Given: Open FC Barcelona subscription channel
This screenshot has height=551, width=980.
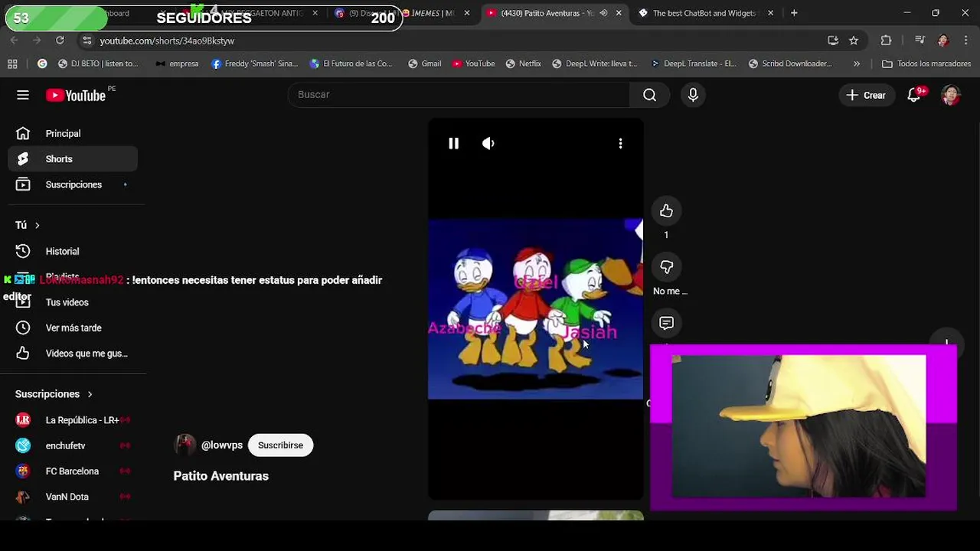Looking at the screenshot, I should pos(73,471).
